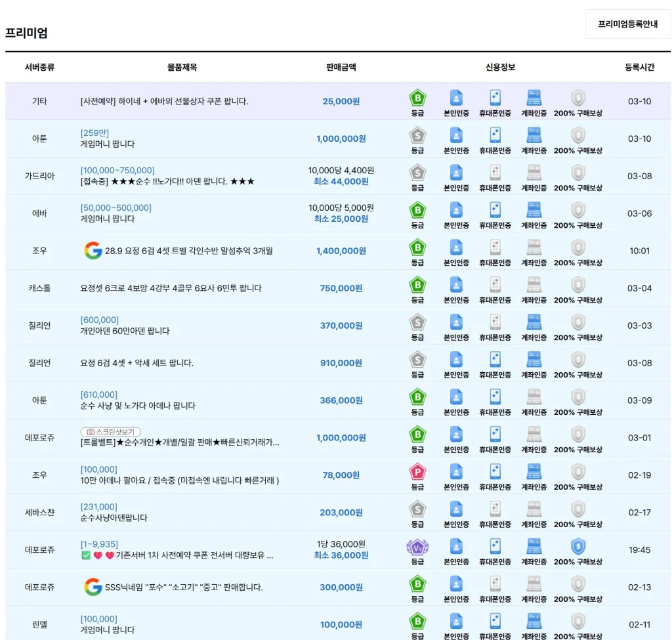Click the 등록시간 column header
Viewport: 672px width, 640px height.
tap(639, 67)
